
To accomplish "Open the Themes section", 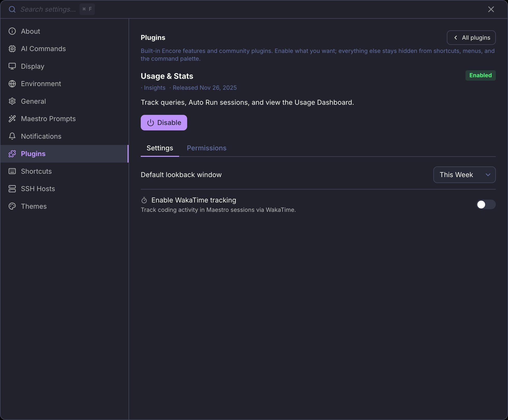I will 65,206.
